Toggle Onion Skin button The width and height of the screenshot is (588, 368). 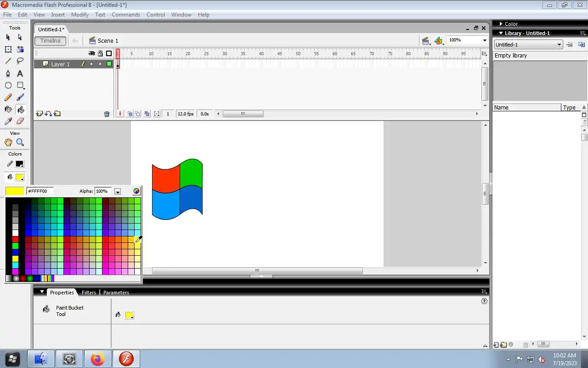point(130,114)
